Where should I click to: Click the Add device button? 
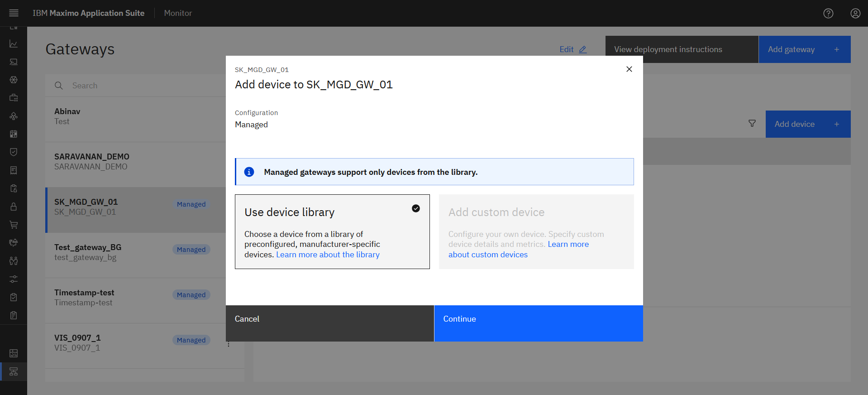point(808,124)
